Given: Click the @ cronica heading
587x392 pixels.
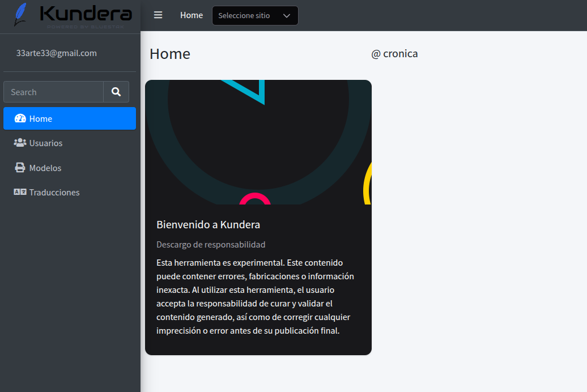Looking at the screenshot, I should (394, 54).
